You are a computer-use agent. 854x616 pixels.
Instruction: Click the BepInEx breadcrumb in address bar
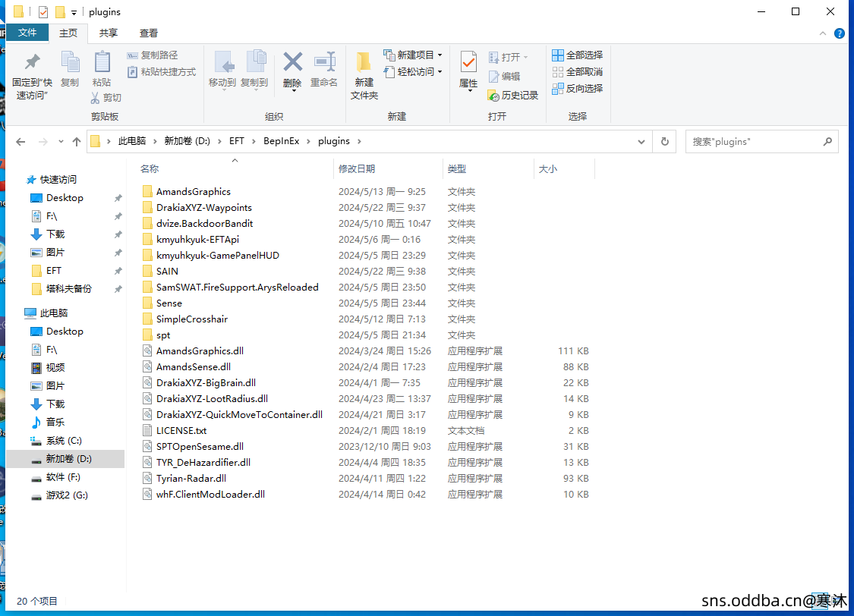[x=281, y=141]
